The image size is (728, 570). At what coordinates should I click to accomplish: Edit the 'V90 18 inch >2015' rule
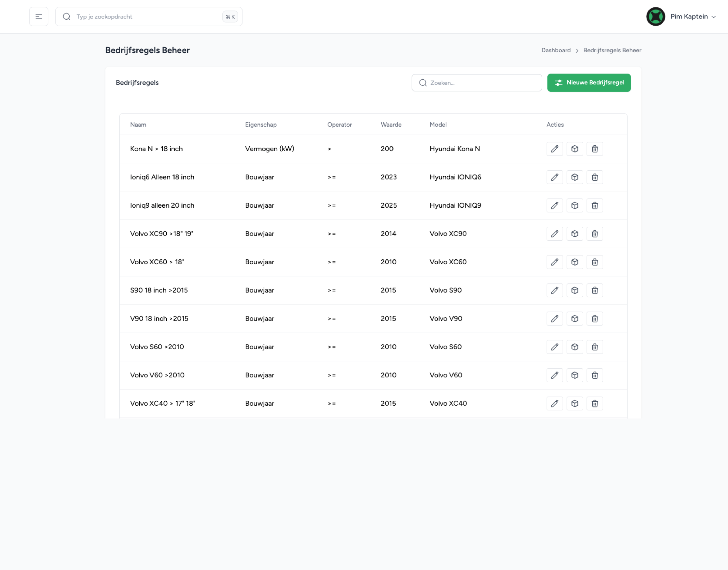(555, 319)
